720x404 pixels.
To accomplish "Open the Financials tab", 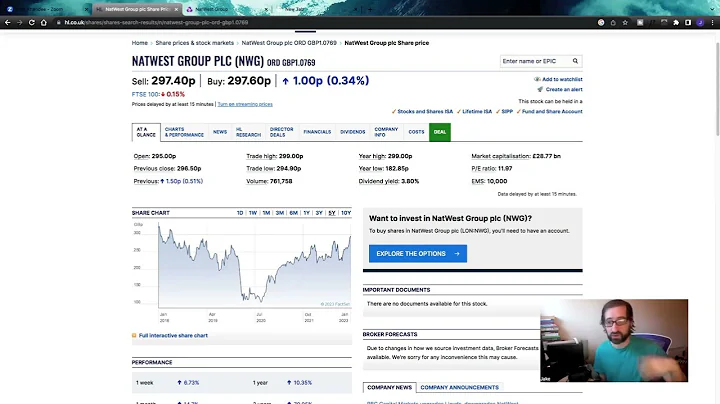I will 317,132.
